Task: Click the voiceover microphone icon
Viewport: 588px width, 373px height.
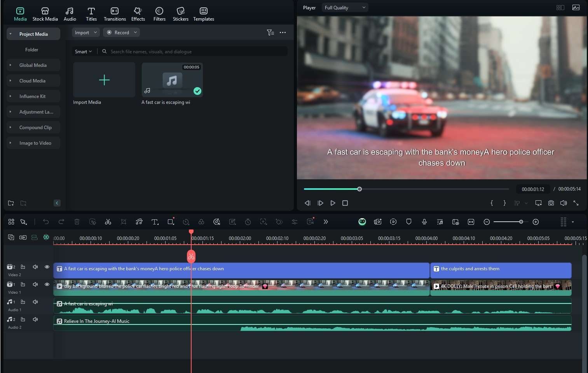Action: [424, 222]
